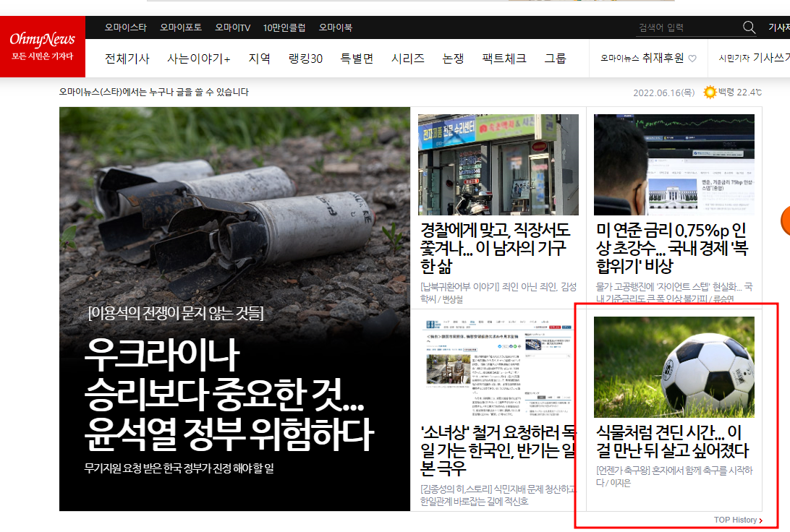Open the 오마이스타 top menu item
790x532 pixels.
pyautogui.click(x=125, y=27)
